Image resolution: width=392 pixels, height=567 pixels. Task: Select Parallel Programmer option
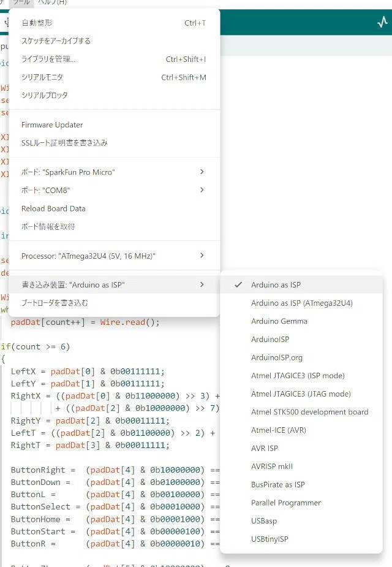[x=301, y=503]
